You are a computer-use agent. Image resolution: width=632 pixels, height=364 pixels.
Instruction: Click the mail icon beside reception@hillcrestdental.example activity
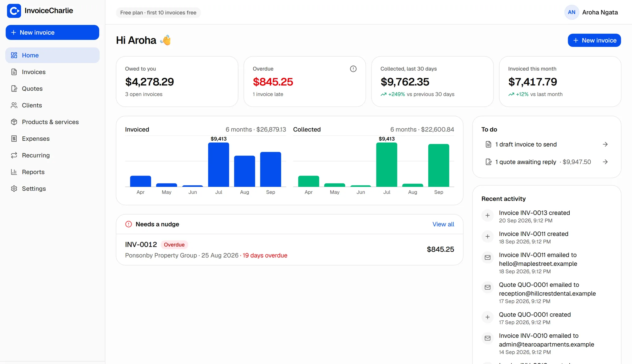(488, 287)
